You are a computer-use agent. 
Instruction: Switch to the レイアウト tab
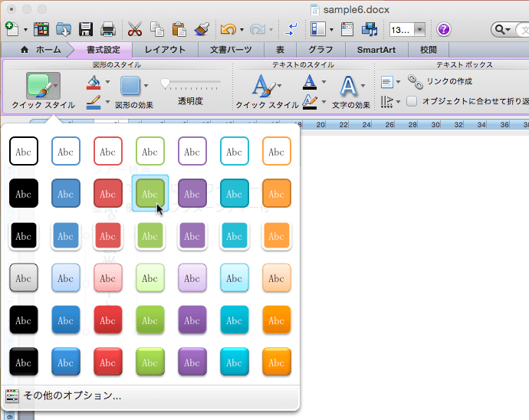point(165,50)
